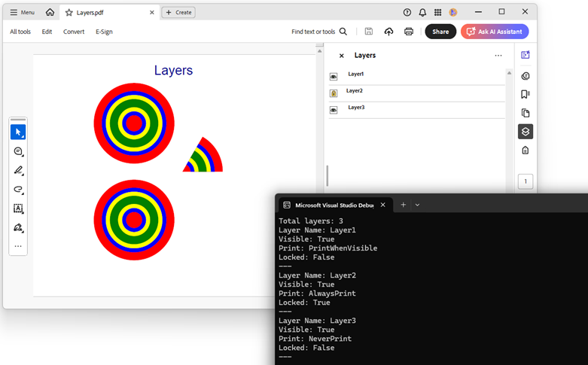This screenshot has width=588, height=365.
Task: Pick the Highlight pen tool
Action: pyautogui.click(x=18, y=170)
